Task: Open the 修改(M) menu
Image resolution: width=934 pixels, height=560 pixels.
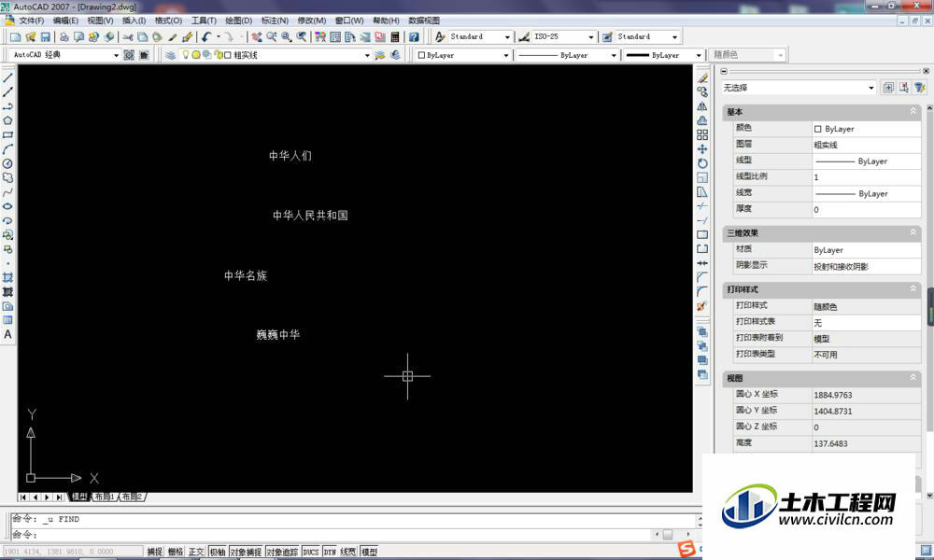Action: pyautogui.click(x=312, y=21)
